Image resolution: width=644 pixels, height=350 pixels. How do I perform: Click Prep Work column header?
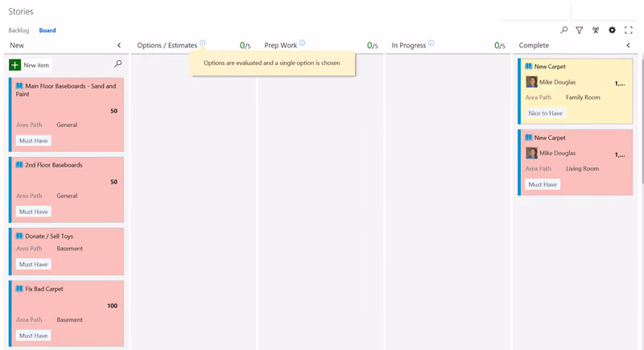point(280,45)
